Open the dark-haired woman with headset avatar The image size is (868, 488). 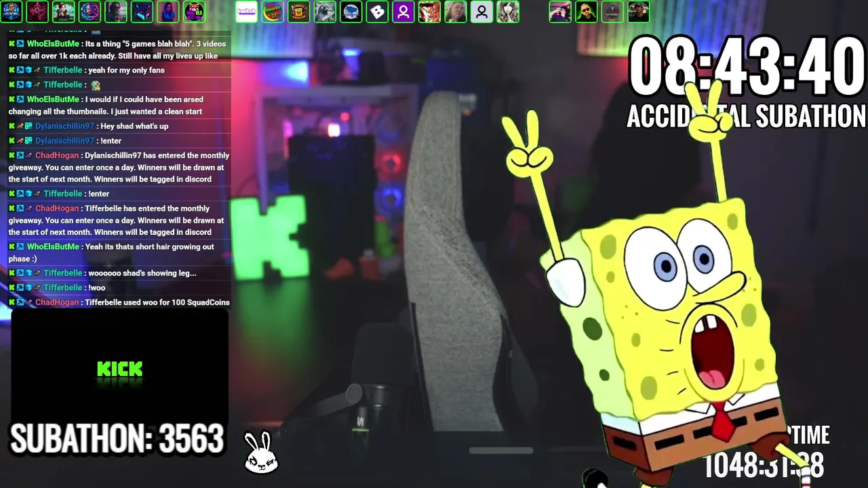click(64, 12)
